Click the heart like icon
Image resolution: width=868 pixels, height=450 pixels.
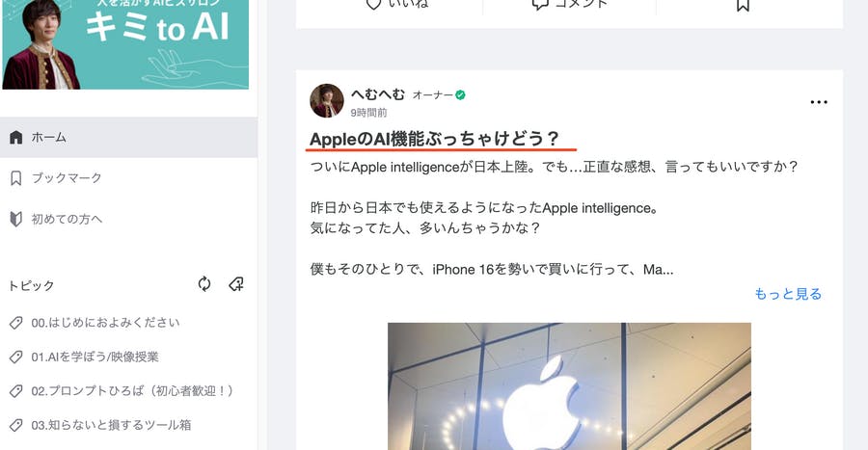(373, 5)
